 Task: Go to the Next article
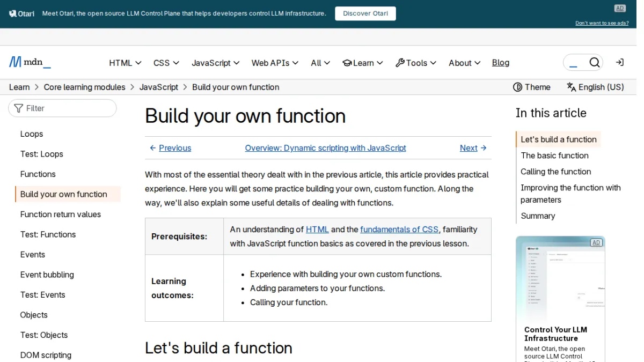[473, 148]
